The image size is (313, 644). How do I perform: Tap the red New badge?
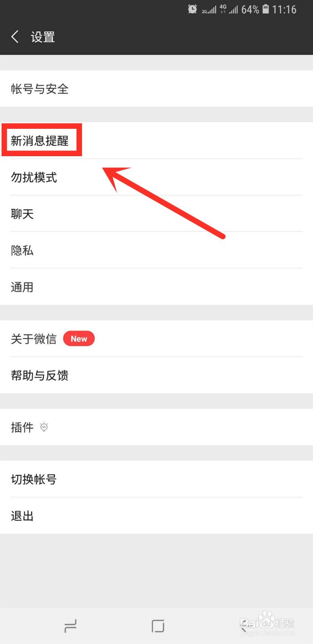point(79,339)
